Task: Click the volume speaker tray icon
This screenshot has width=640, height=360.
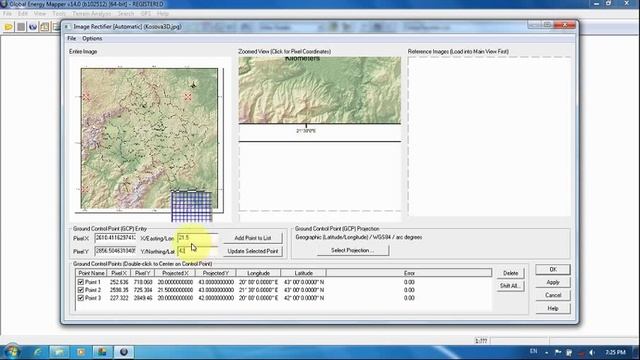Action: [x=592, y=352]
